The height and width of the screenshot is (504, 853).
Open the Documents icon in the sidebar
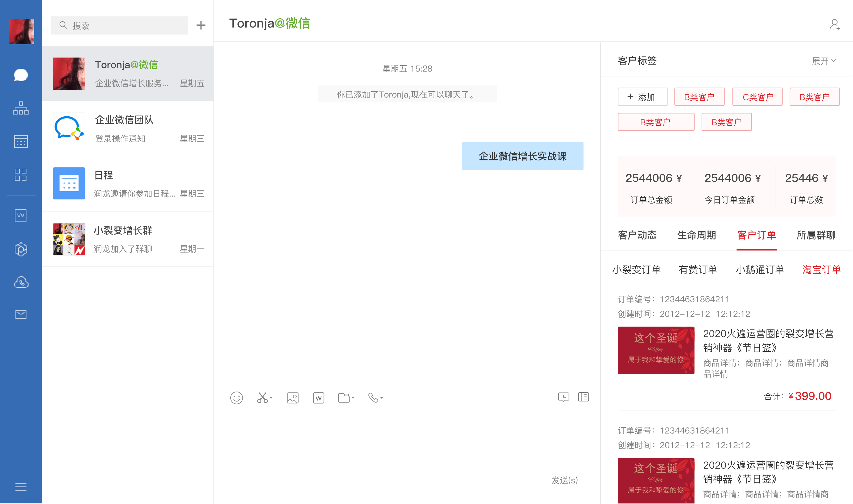(21, 215)
